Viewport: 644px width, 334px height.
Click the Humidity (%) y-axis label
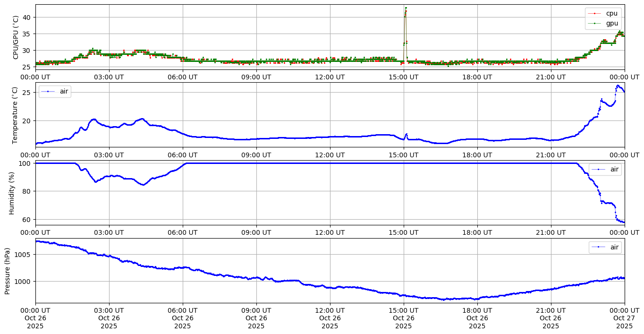[12, 193]
